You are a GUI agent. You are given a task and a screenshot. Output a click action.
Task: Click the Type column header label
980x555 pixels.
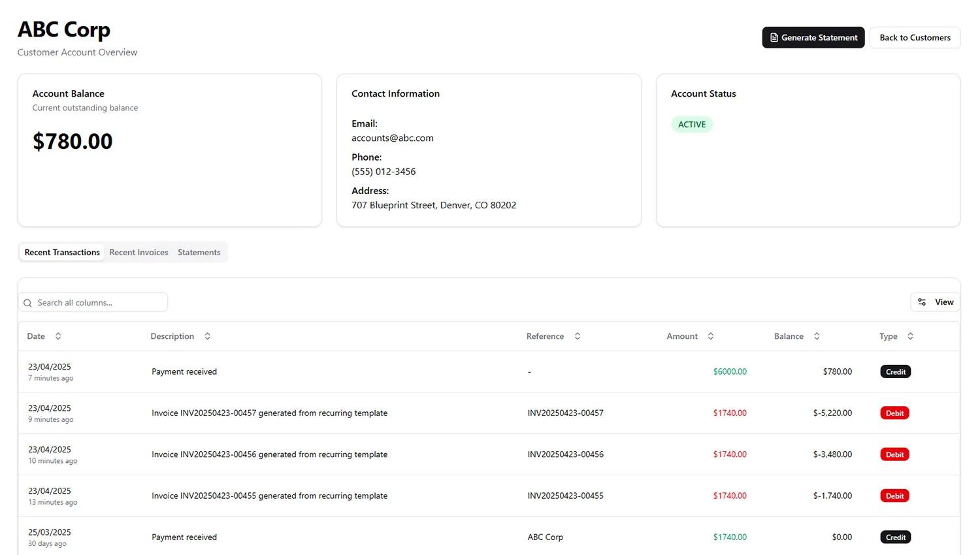tap(889, 336)
